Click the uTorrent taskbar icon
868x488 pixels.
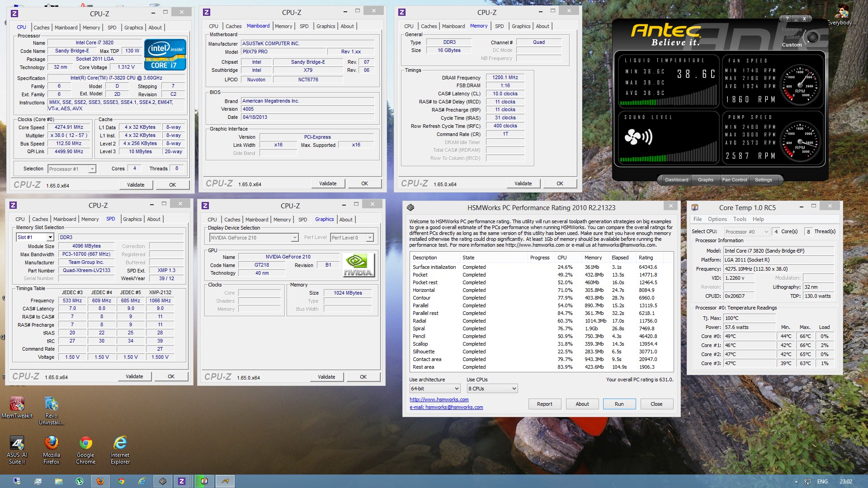pos(80,481)
